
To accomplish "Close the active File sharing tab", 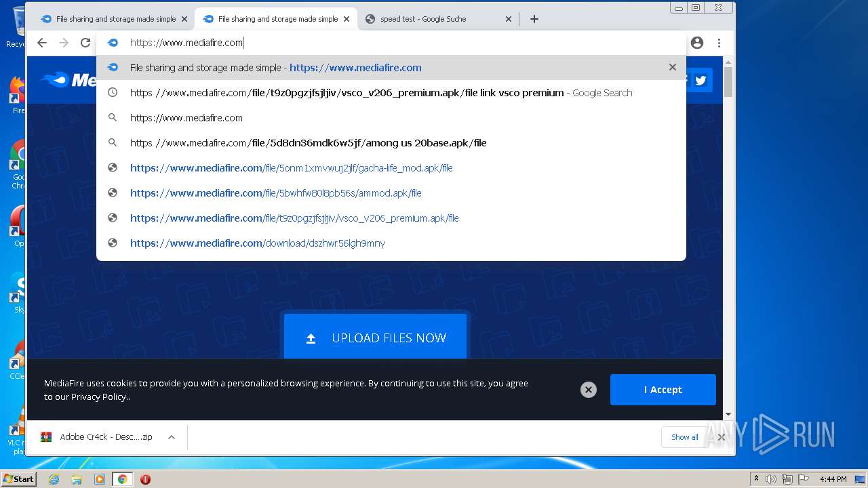I will pos(347,19).
